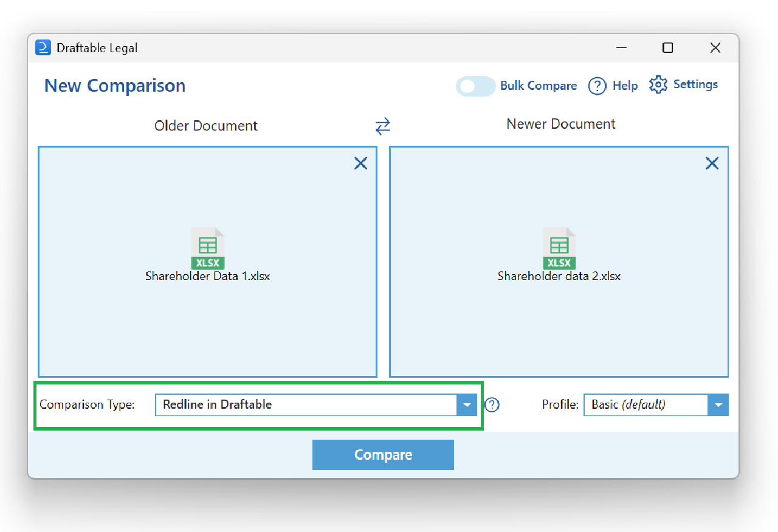
Task: Click the Shareholder data 2.xlsx filename
Action: click(x=559, y=276)
